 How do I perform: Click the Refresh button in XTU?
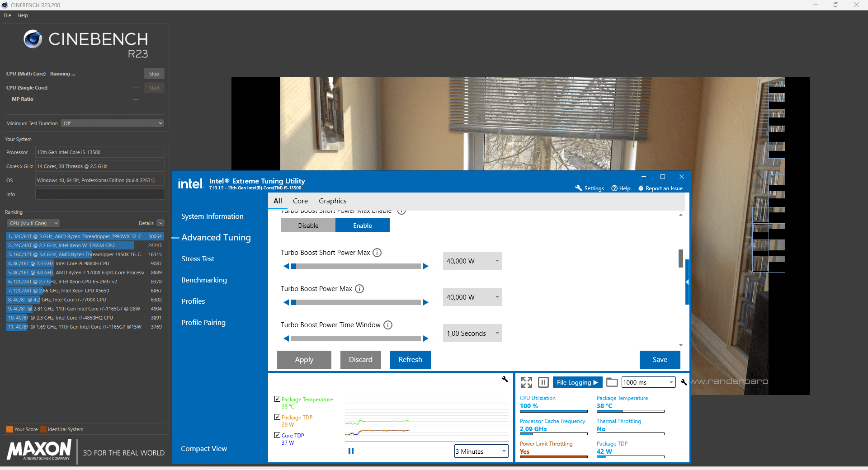[410, 360]
